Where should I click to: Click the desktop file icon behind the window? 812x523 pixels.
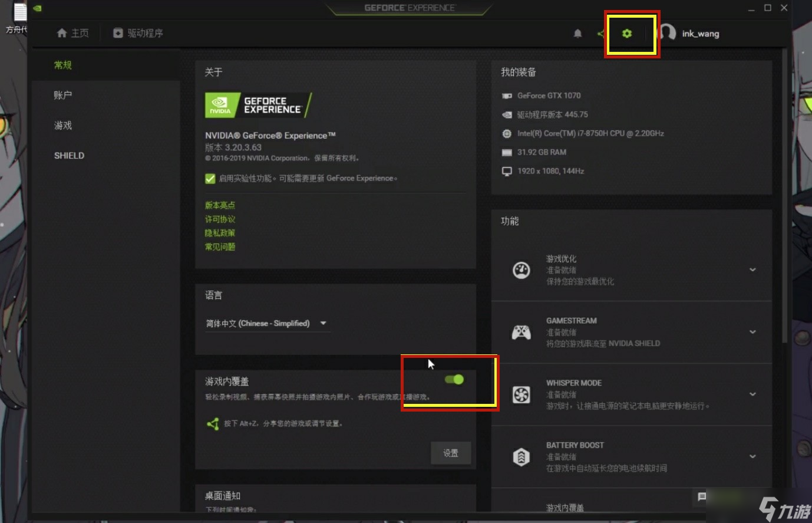19,12
